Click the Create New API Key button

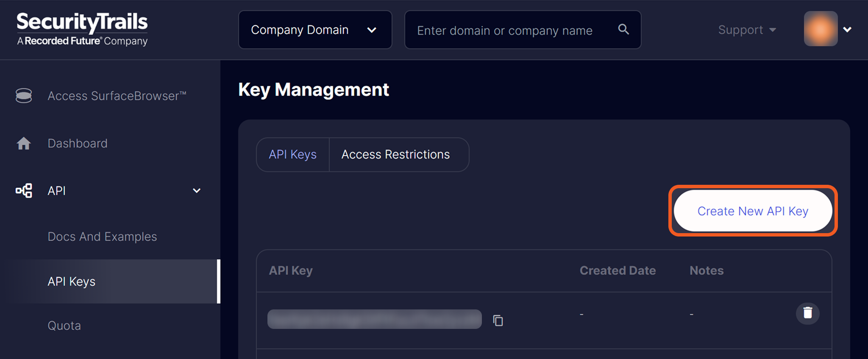point(753,211)
